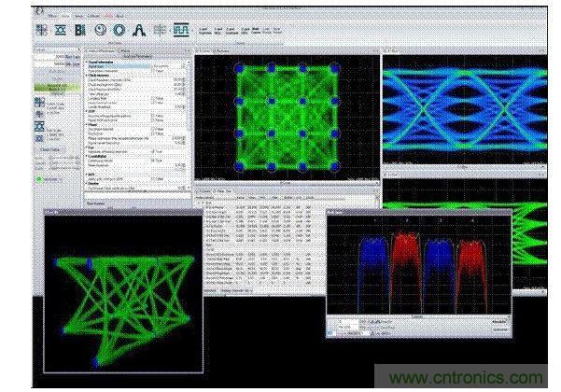Collapse the first section of the properties grid
Image resolution: width=561 pixels, height=392 pixels.
[86, 63]
